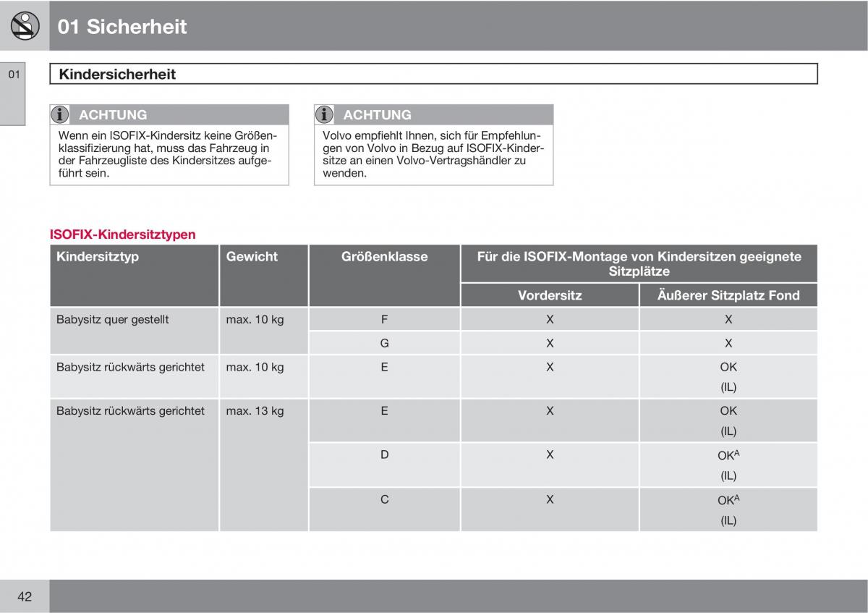
Task: Select paragraph starting 'Volvo empfiehlt Ihnen'
Action: coord(433,154)
